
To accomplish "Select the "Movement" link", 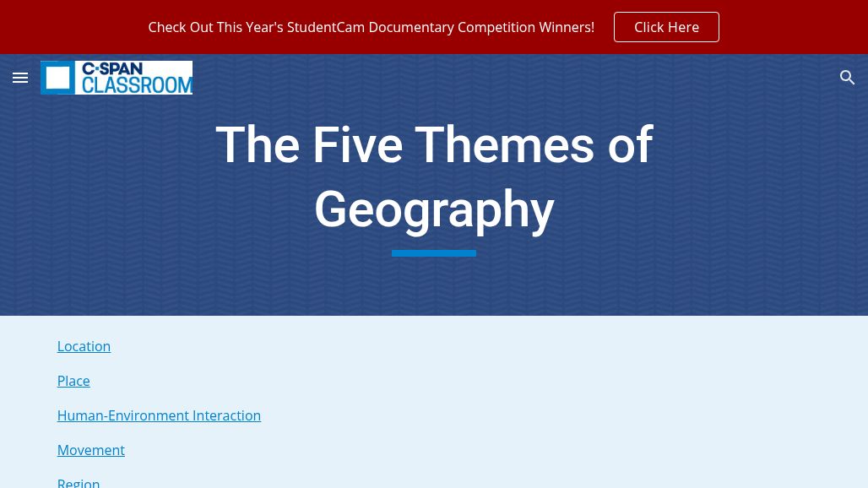I will 90,450.
